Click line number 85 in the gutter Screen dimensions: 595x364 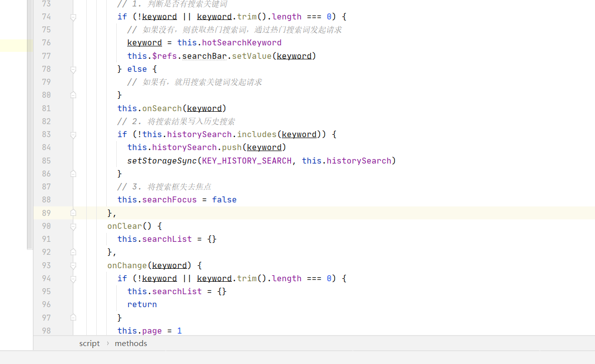[x=46, y=161]
